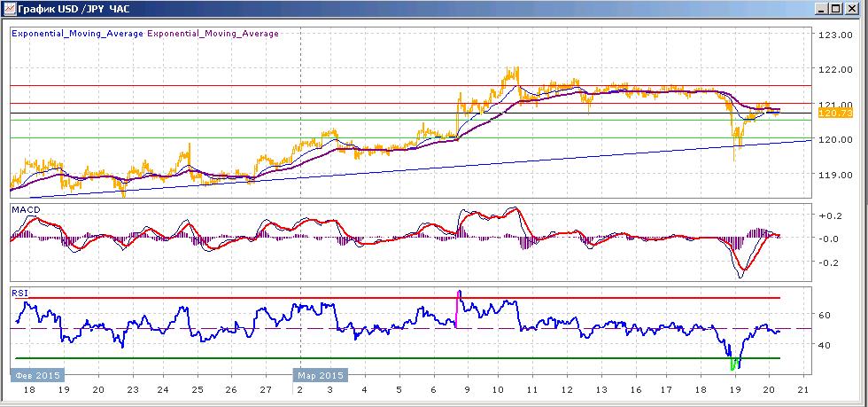This screenshot has width=868, height=407.
Task: Select the MACD indicator panel label
Action: pos(21,209)
